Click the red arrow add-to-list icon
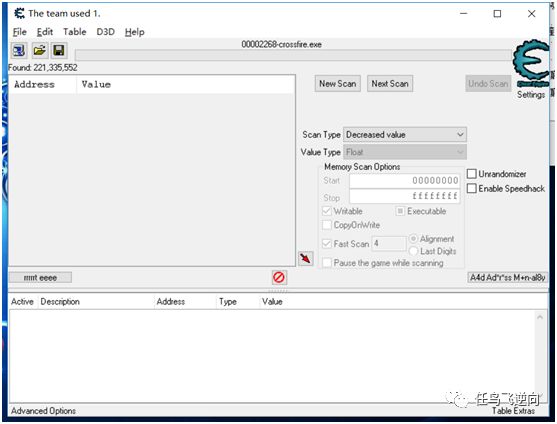 click(x=305, y=258)
